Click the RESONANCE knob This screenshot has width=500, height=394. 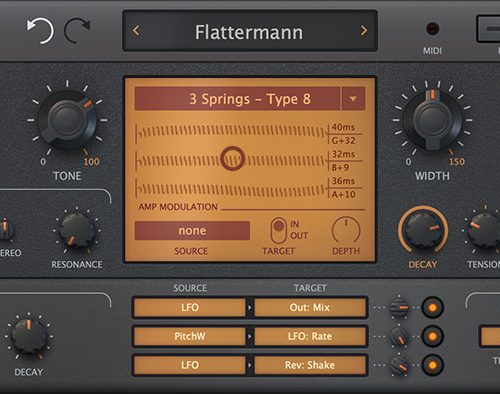pos(77,231)
